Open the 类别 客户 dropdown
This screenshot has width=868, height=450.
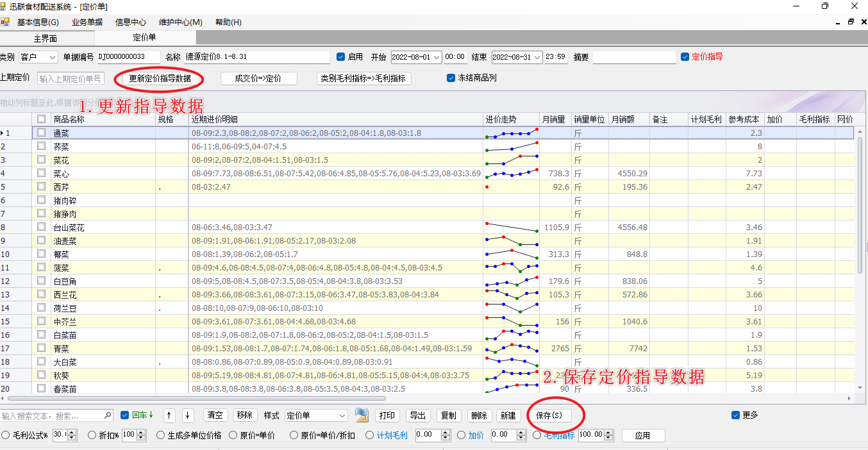point(38,57)
